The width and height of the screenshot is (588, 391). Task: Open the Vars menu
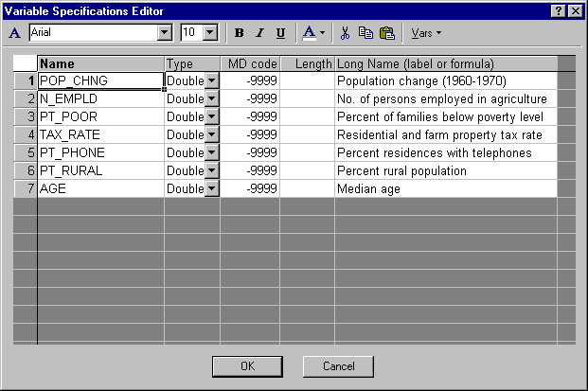426,33
